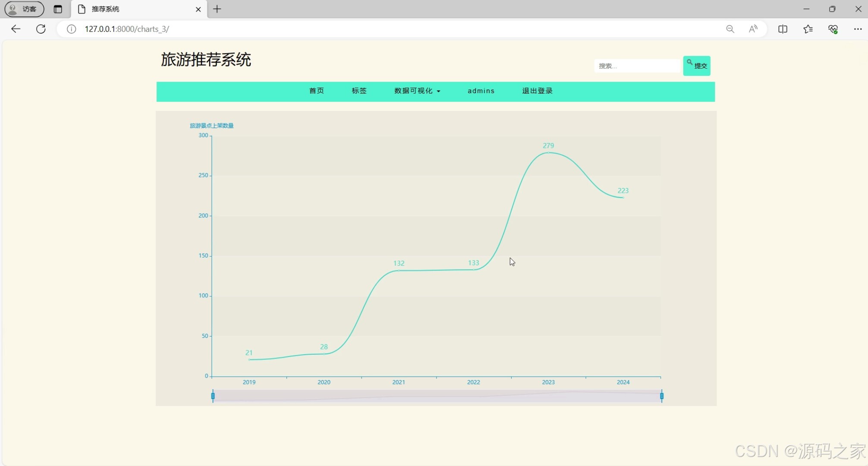The width and height of the screenshot is (868, 466).
Task: Click the left data zoom slider handle
Action: [213, 396]
